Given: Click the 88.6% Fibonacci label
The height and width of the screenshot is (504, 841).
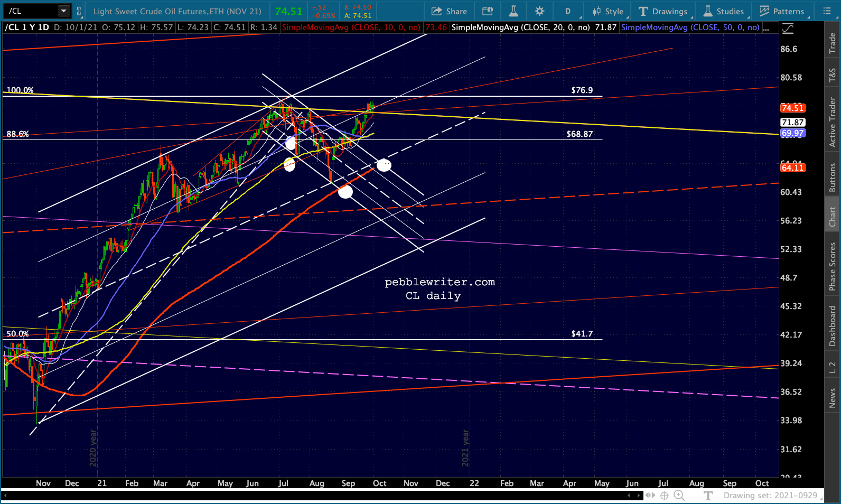Looking at the screenshot, I should click(x=18, y=134).
